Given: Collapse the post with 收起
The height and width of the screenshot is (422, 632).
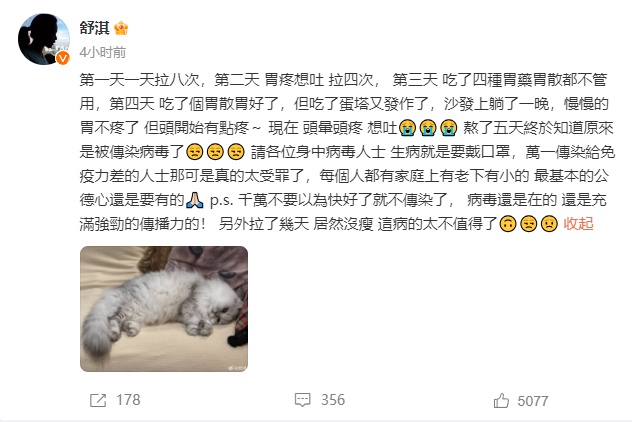Looking at the screenshot, I should (x=578, y=223).
